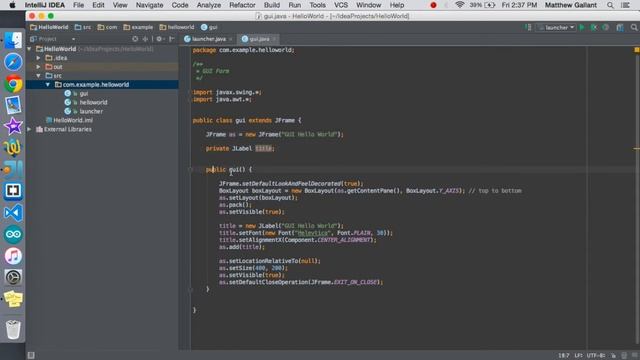
Task: Click cursor position 18:7 in status bar
Action: tap(564, 356)
